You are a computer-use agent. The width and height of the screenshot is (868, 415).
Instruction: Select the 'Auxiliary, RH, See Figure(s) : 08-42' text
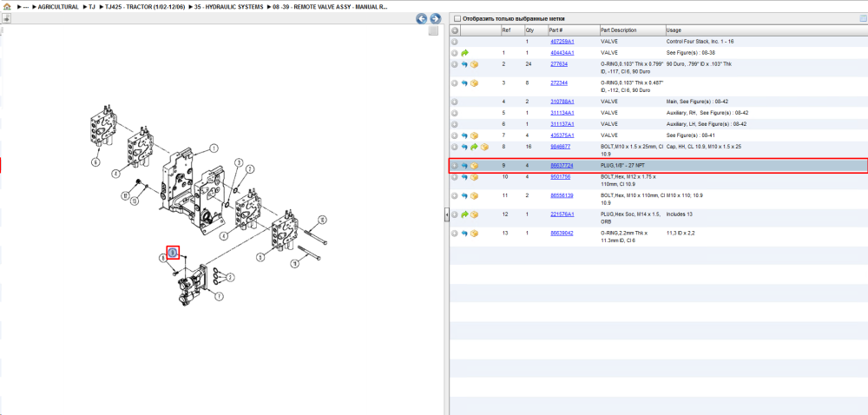[706, 113]
